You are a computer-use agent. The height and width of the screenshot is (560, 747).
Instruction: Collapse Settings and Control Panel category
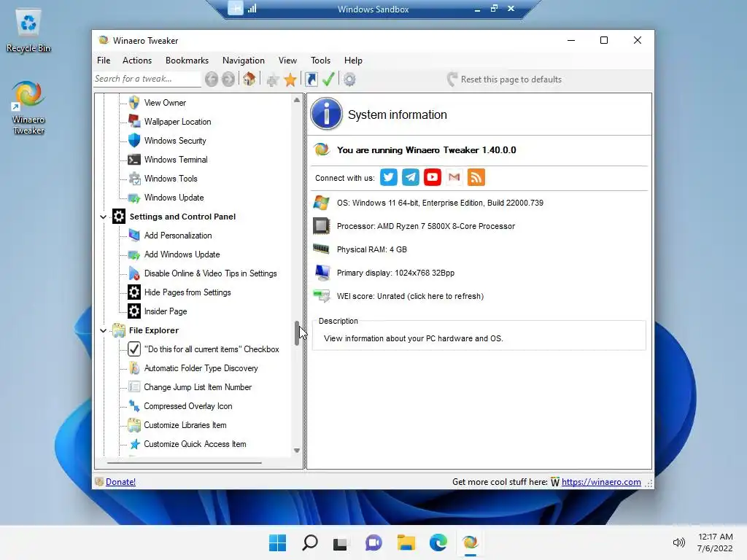[104, 217]
